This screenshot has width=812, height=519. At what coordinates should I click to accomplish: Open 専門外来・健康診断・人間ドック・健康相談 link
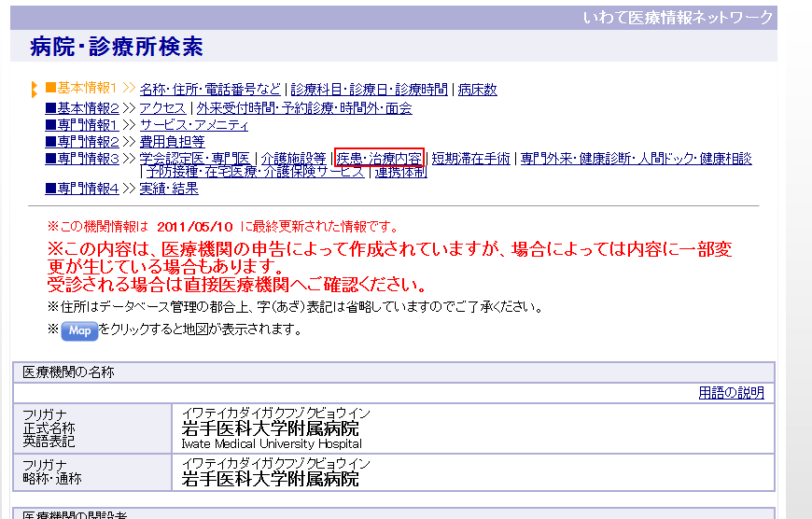pyautogui.click(x=636, y=158)
